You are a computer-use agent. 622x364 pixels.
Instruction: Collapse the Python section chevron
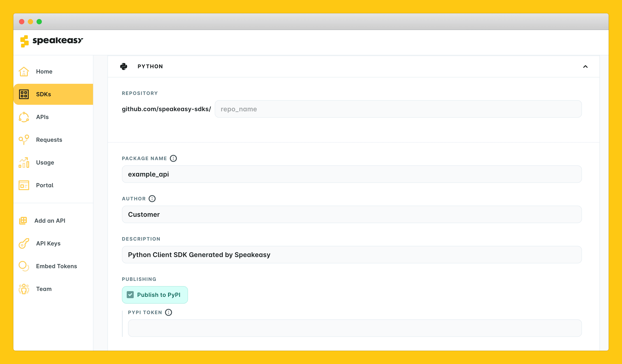[x=585, y=67]
